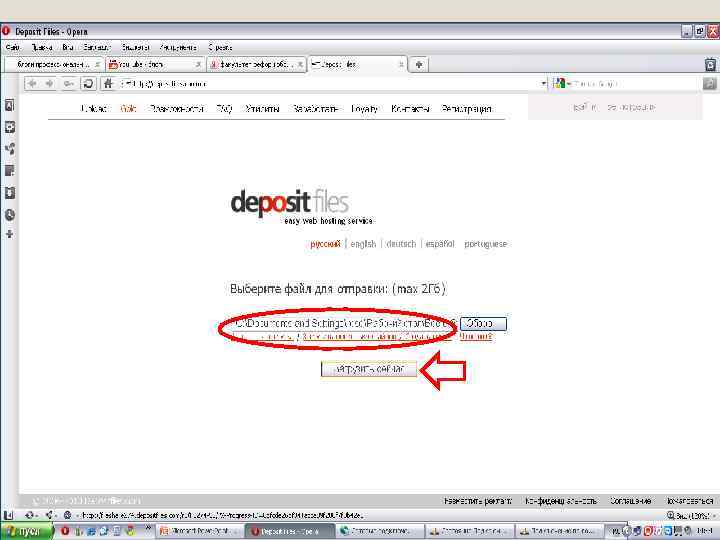Open a new tab with plus button

419,64
